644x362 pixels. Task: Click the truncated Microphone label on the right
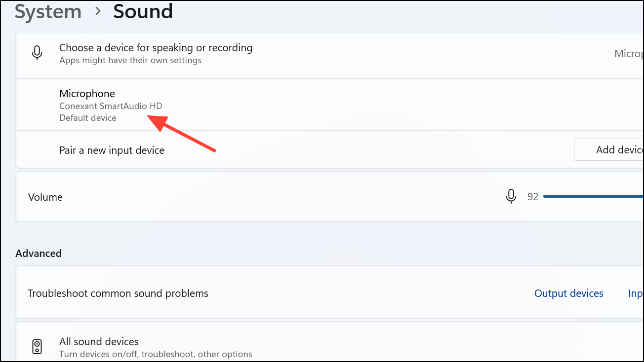629,54
